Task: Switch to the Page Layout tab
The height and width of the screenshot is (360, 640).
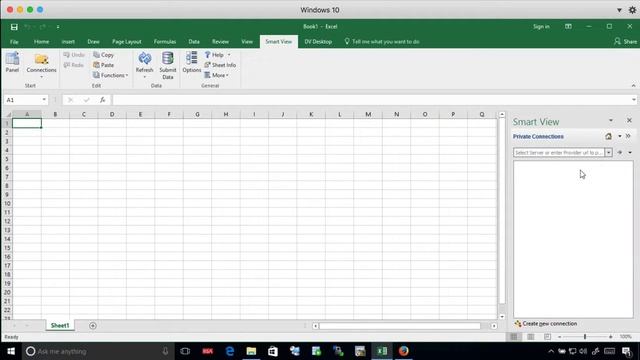Action: click(127, 42)
